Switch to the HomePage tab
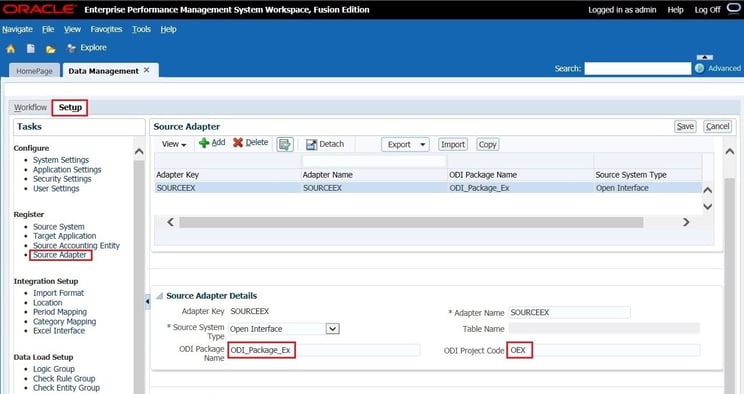 click(34, 71)
